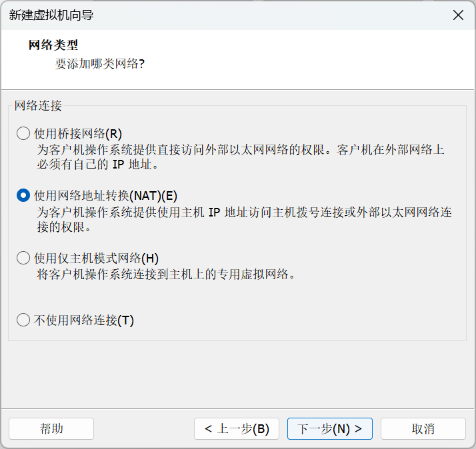Click the 要添加哪类网络? subtitle text

point(100,64)
